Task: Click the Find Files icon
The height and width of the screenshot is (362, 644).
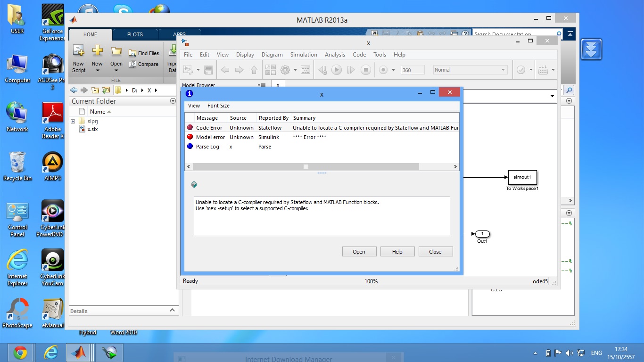Action: click(x=132, y=53)
